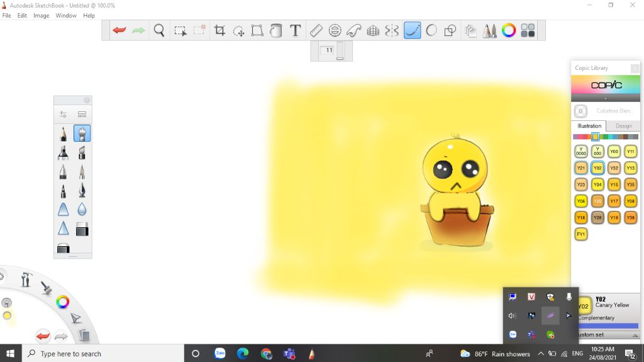This screenshot has width=644, height=362.
Task: Open the Brush Library from brush palette
Action: click(82, 114)
